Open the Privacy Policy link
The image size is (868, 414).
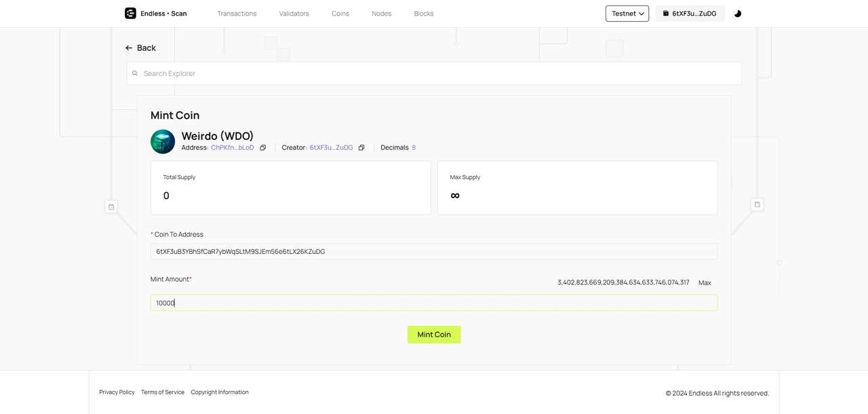coord(117,392)
